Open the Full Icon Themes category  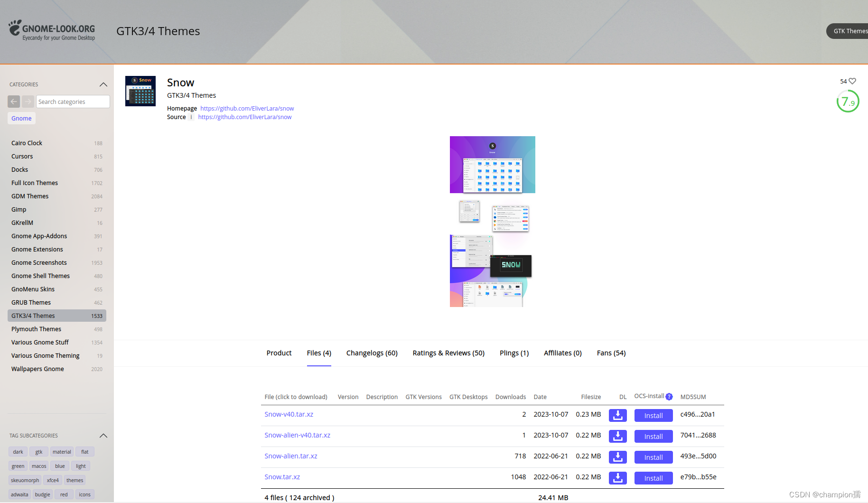[x=57, y=183]
